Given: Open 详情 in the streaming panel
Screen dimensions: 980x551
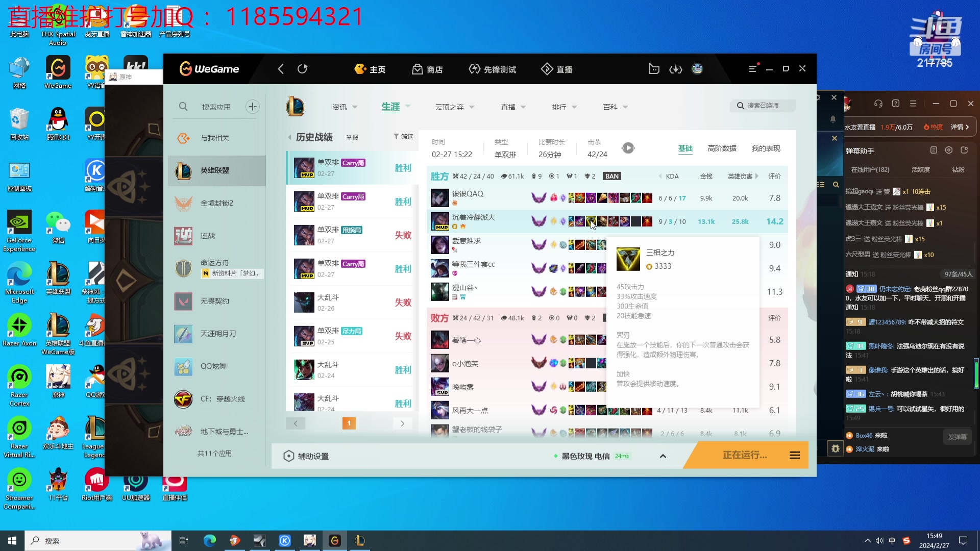Looking at the screenshot, I should (x=960, y=127).
